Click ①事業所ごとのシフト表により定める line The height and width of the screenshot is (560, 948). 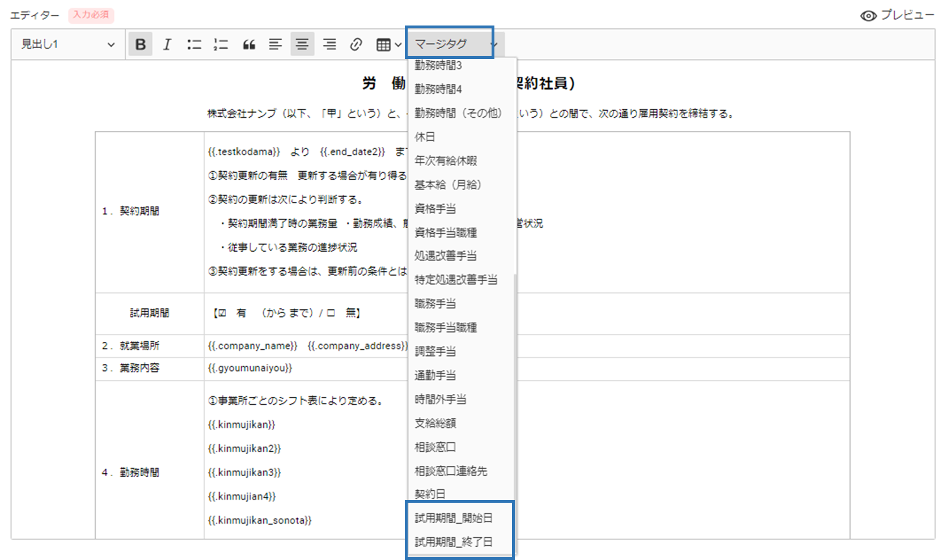pos(297,401)
